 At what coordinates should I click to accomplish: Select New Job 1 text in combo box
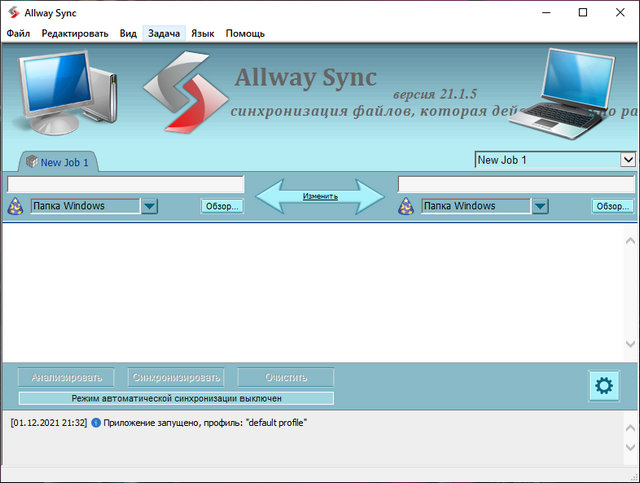(x=502, y=160)
